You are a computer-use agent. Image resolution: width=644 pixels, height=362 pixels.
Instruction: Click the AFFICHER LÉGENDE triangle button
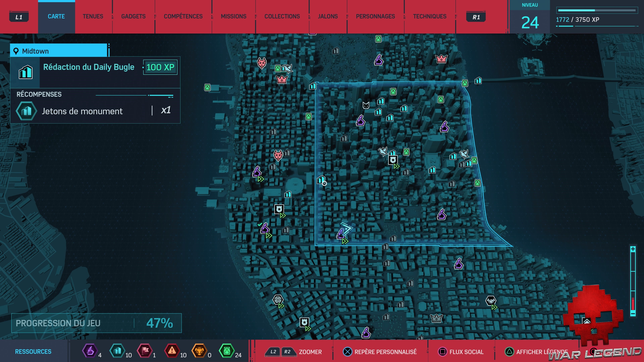[509, 351]
